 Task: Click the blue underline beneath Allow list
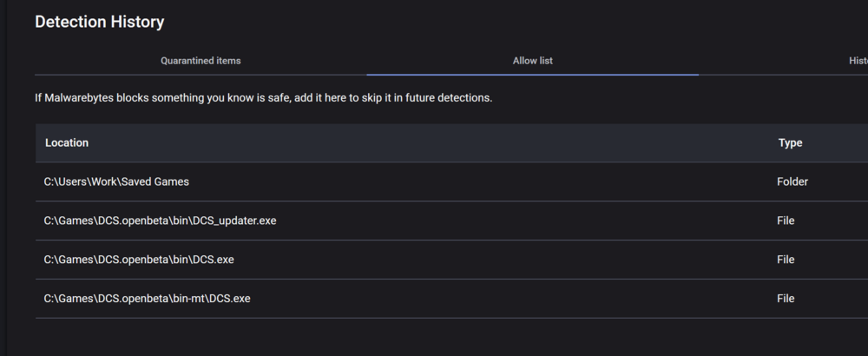533,75
